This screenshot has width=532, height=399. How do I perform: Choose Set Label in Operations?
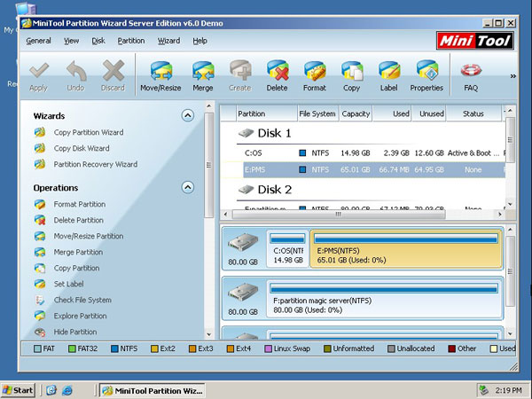(68, 284)
